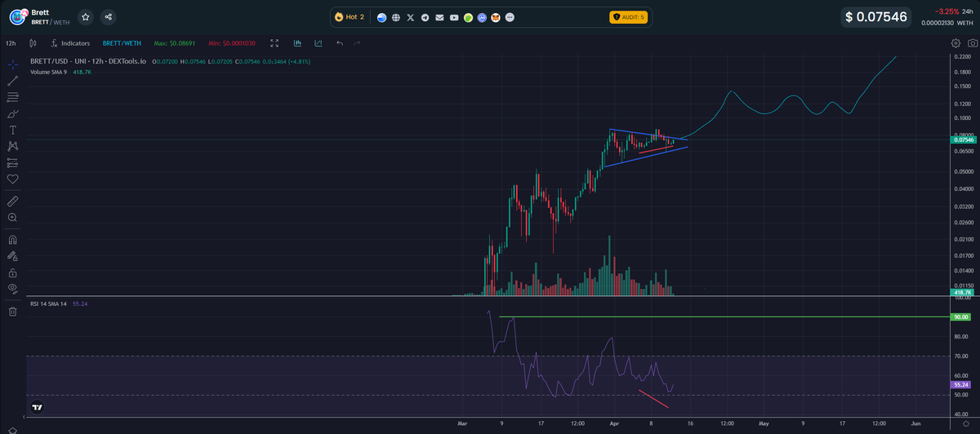Share the Brett pair via share icon
Viewport: 980px width, 434px height.
(108, 16)
